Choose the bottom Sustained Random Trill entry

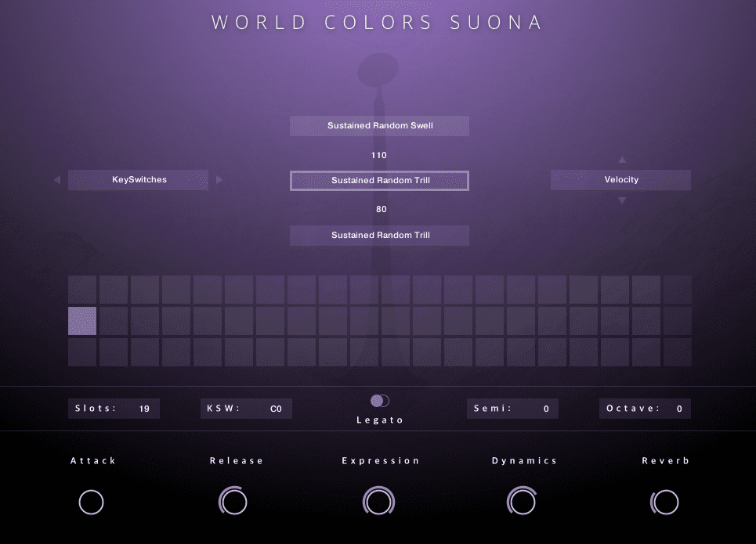point(379,236)
